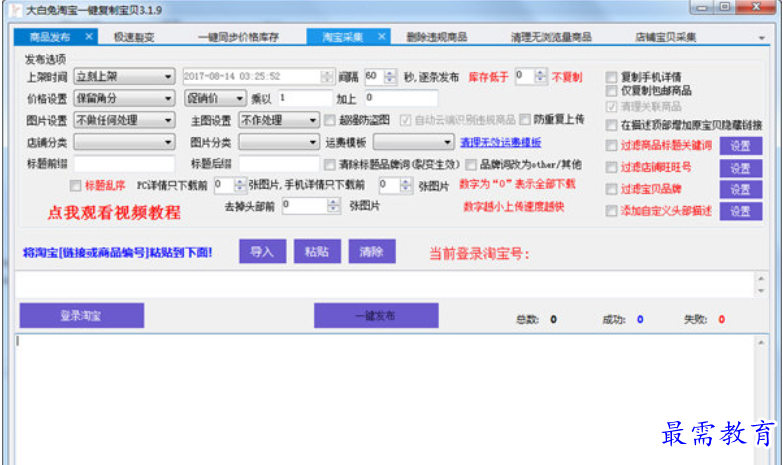Click the 失败 count value
The image size is (783, 465).
[722, 319]
